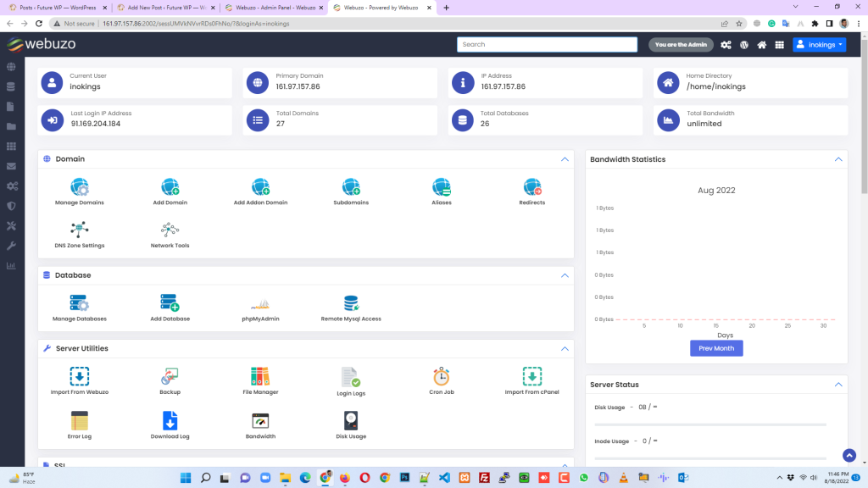Open Firefox from the taskbar

345,478
